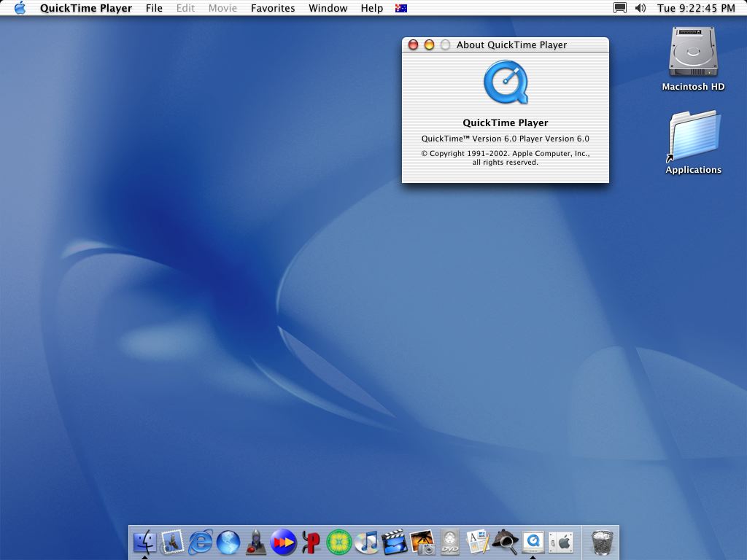Open Internet Explorer in the Dock
The width and height of the screenshot is (747, 560).
tap(201, 542)
